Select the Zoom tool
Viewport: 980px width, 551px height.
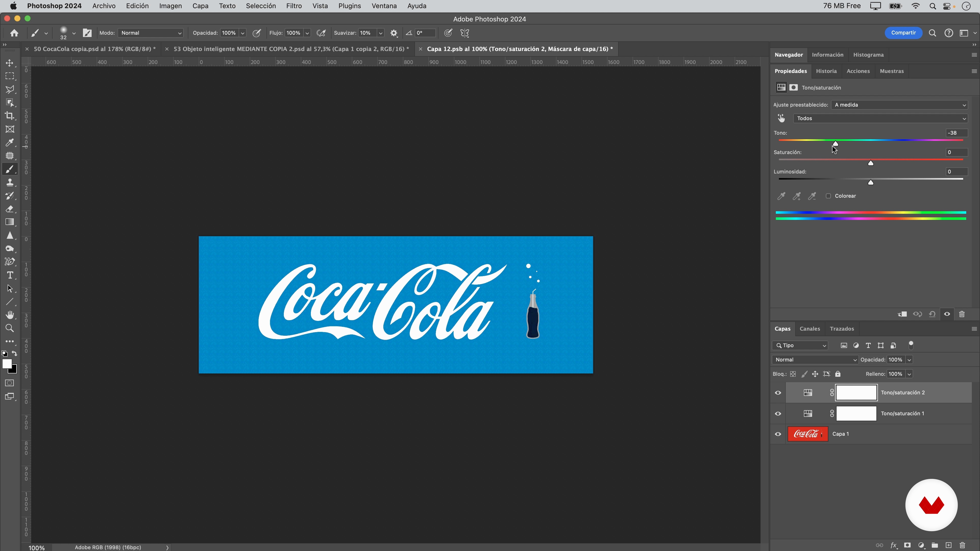click(9, 328)
